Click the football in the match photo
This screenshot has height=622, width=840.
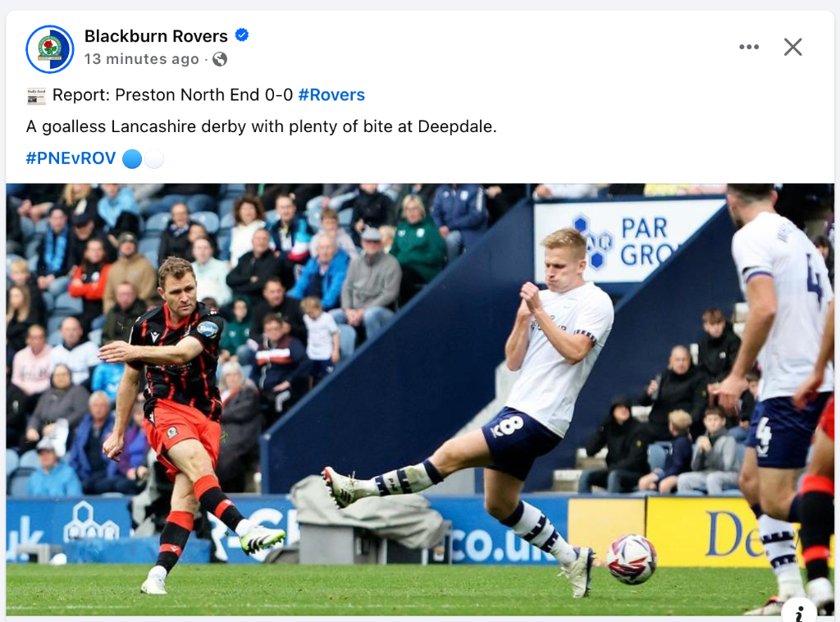632,559
